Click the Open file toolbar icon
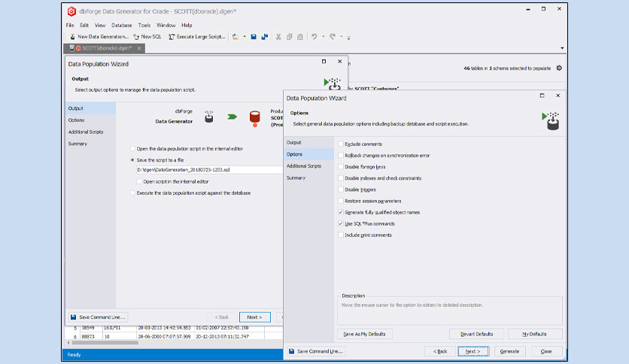 235,37
